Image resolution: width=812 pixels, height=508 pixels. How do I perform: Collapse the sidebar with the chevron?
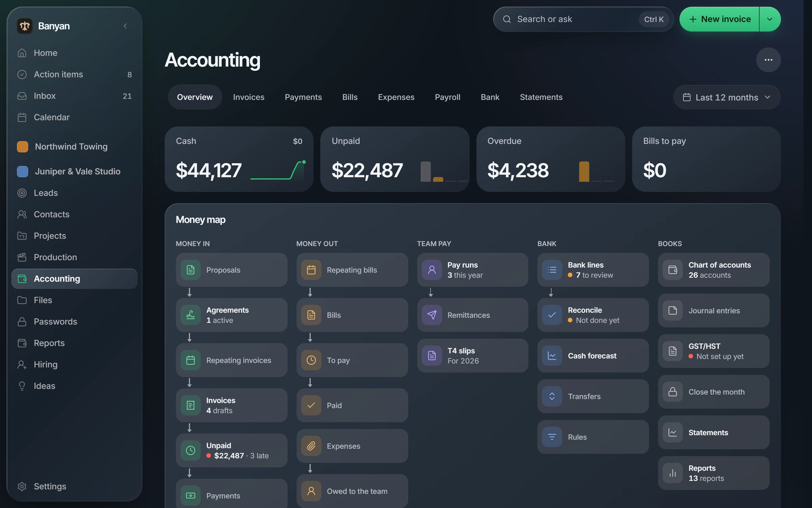coord(125,26)
